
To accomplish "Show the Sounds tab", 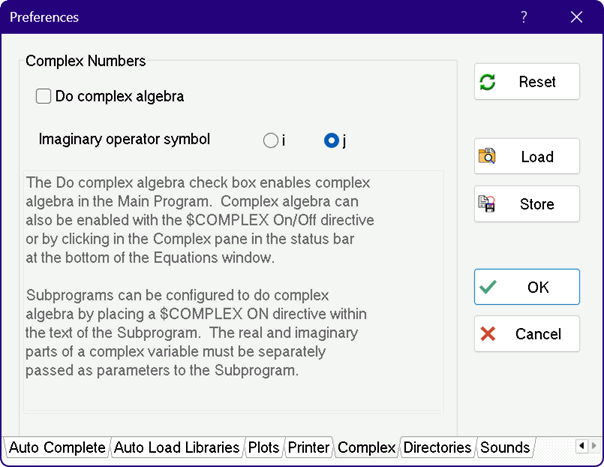I will click(505, 447).
